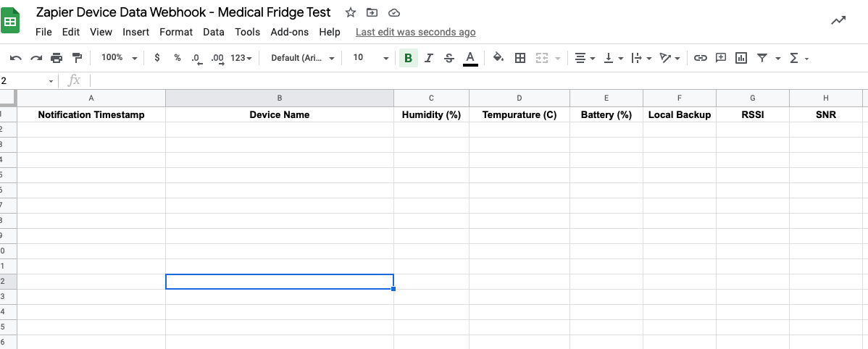Click the spreadsheet title to rename
This screenshot has width=868, height=349.
[183, 12]
